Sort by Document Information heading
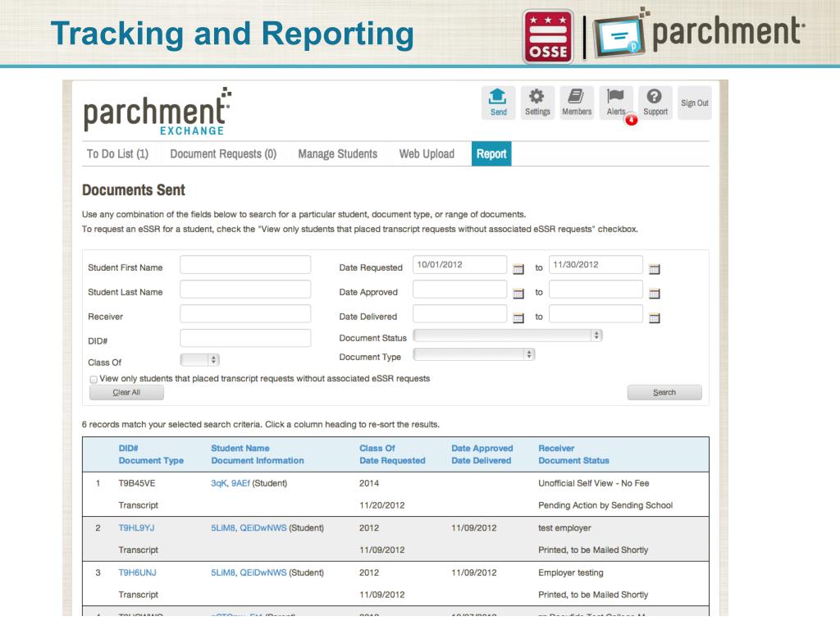 (x=257, y=461)
